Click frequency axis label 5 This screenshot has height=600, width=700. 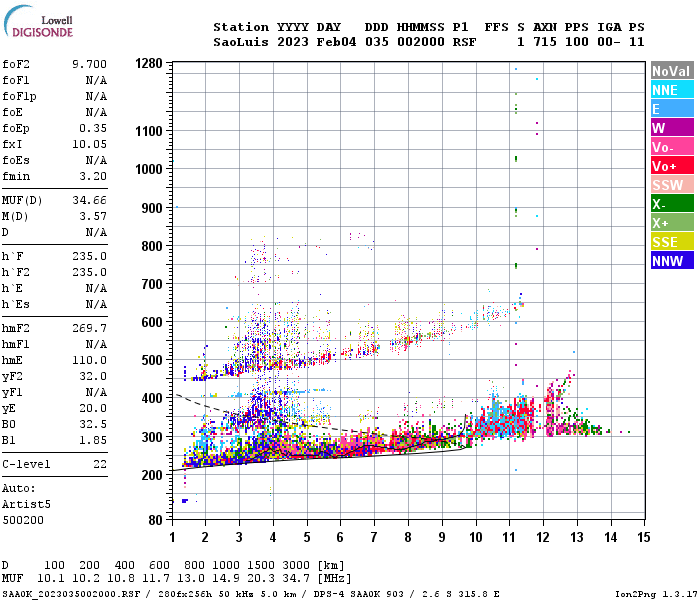click(x=307, y=537)
